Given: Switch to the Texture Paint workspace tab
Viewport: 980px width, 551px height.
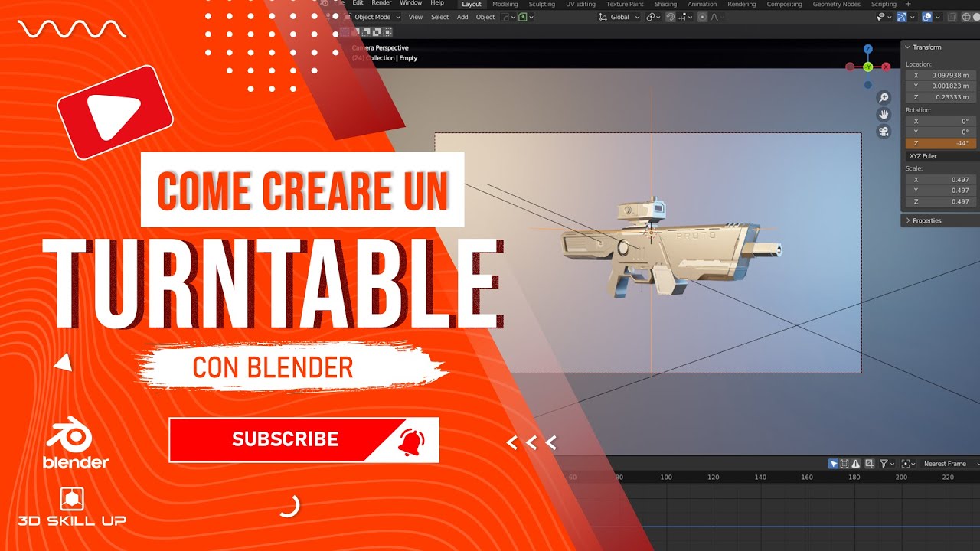Looking at the screenshot, I should pyautogui.click(x=625, y=4).
